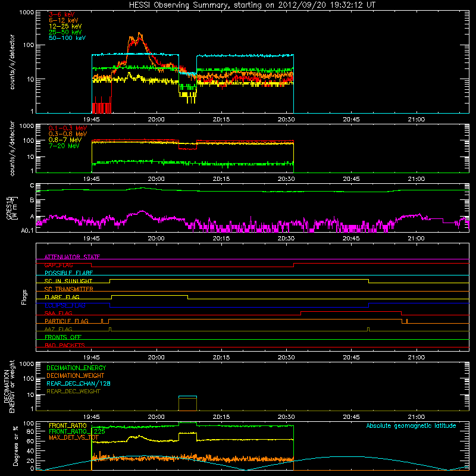Click the DECIMATION_WEIGHT legend label
This screenshot has height=476, width=476.
[76, 375]
